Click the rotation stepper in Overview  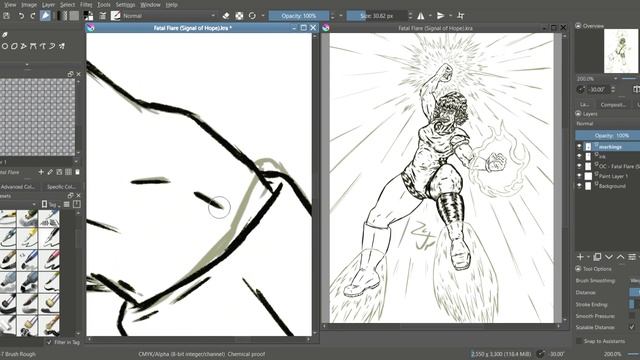coord(613,89)
